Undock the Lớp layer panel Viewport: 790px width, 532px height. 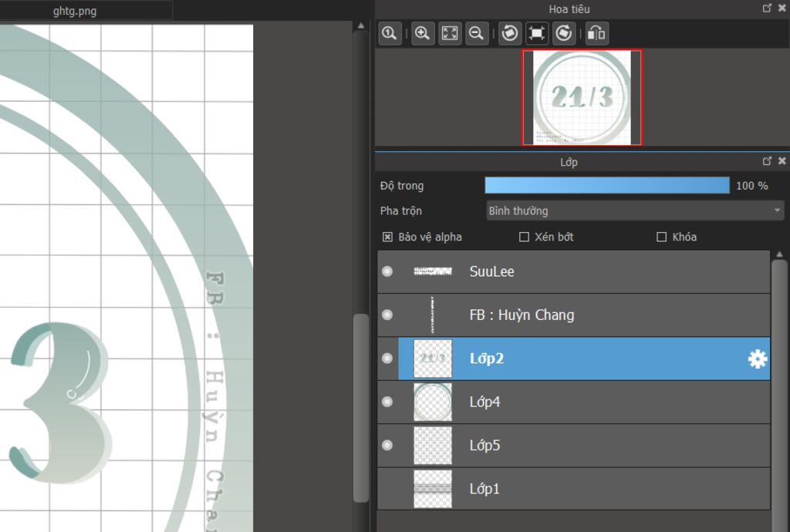click(767, 161)
